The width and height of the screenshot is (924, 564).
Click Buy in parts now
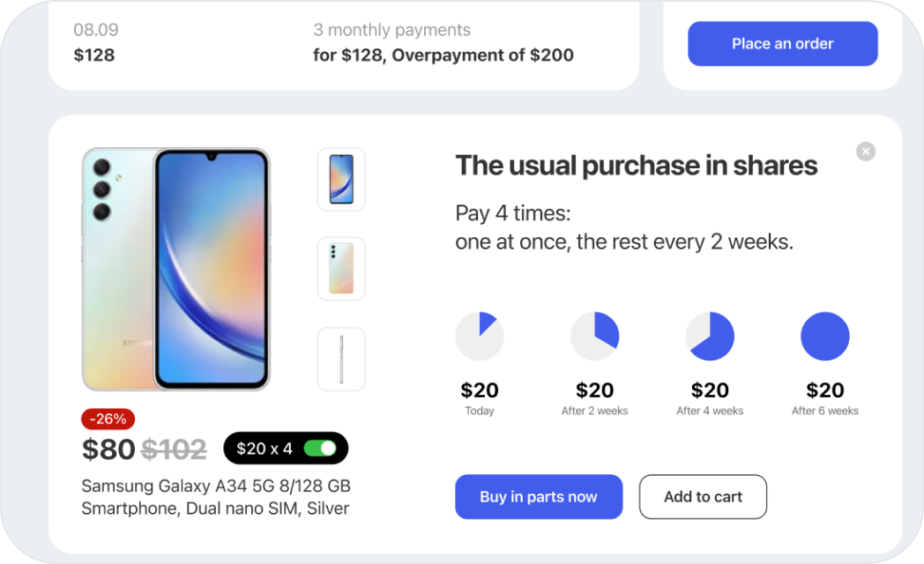pos(539,497)
